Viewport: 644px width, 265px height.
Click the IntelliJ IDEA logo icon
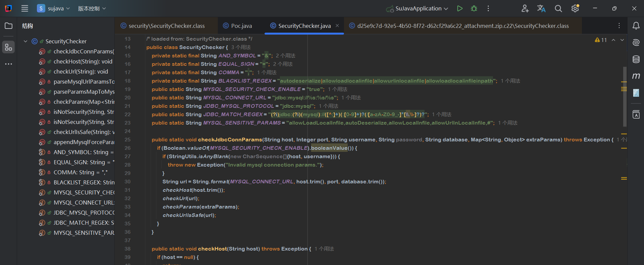coord(8,8)
